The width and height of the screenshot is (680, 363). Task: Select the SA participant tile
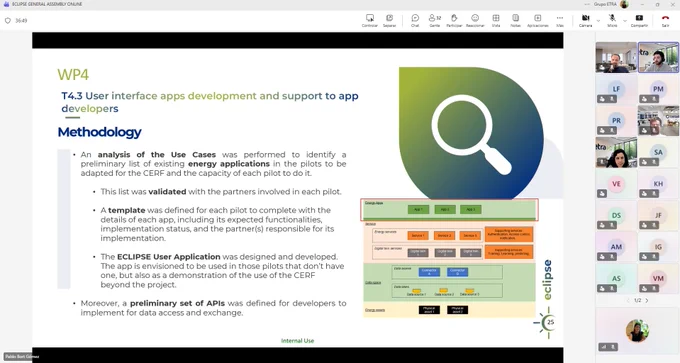click(658, 152)
